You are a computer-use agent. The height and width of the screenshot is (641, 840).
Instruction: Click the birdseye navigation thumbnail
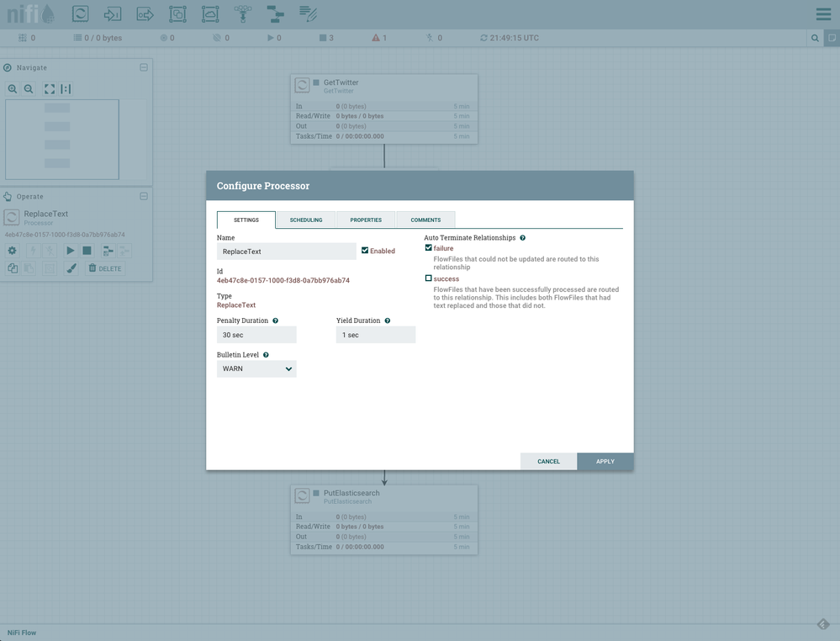76,140
